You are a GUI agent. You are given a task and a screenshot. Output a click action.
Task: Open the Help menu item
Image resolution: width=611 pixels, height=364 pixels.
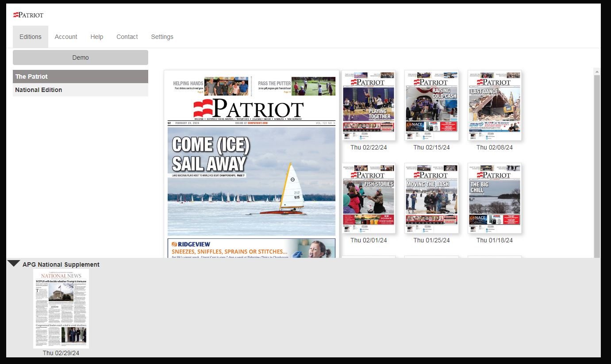click(96, 37)
